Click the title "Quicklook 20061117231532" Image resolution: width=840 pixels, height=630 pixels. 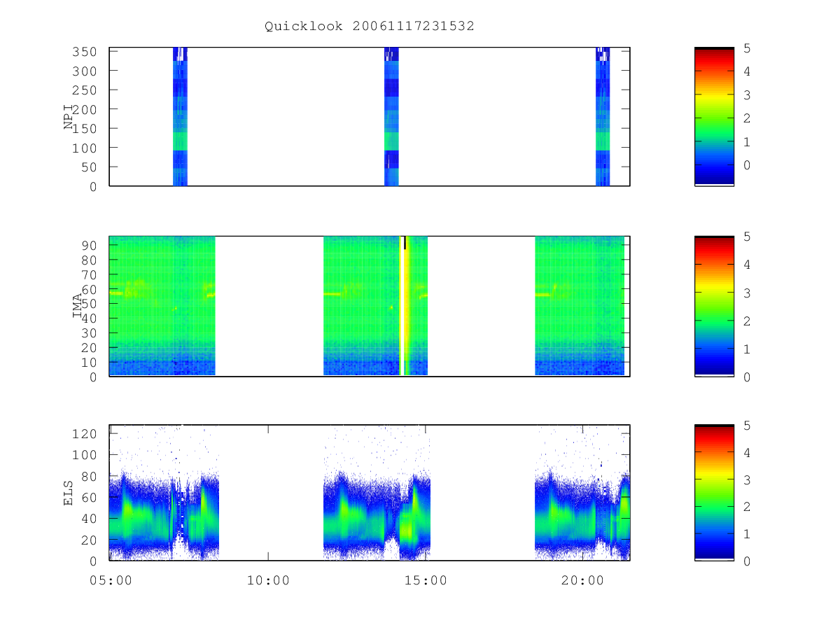[370, 27]
